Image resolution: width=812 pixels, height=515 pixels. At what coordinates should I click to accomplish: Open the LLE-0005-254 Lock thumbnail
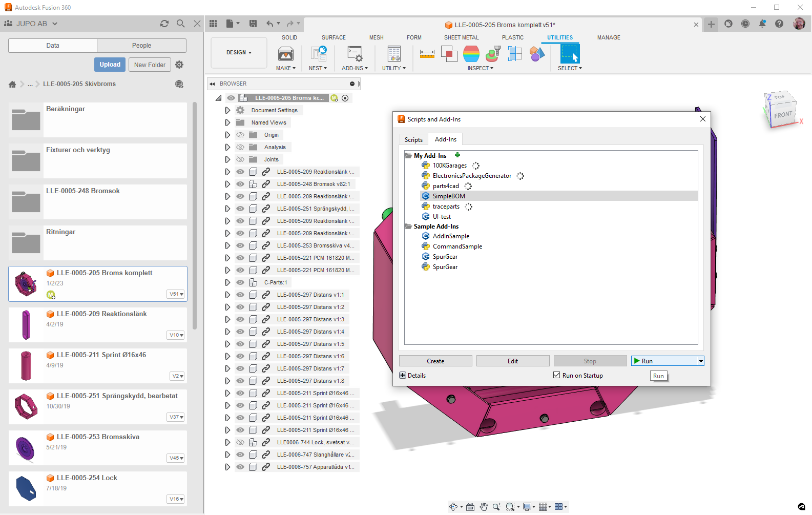pos(26,489)
